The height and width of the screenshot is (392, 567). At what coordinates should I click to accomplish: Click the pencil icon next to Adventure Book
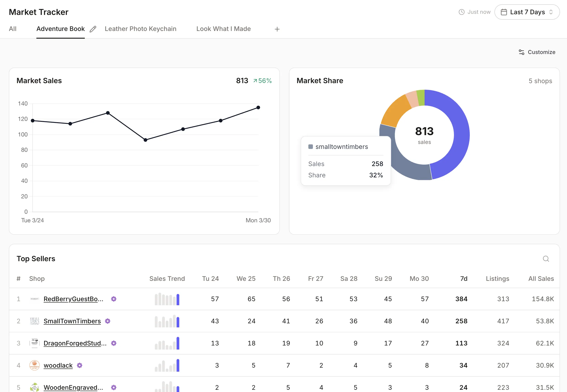(93, 29)
